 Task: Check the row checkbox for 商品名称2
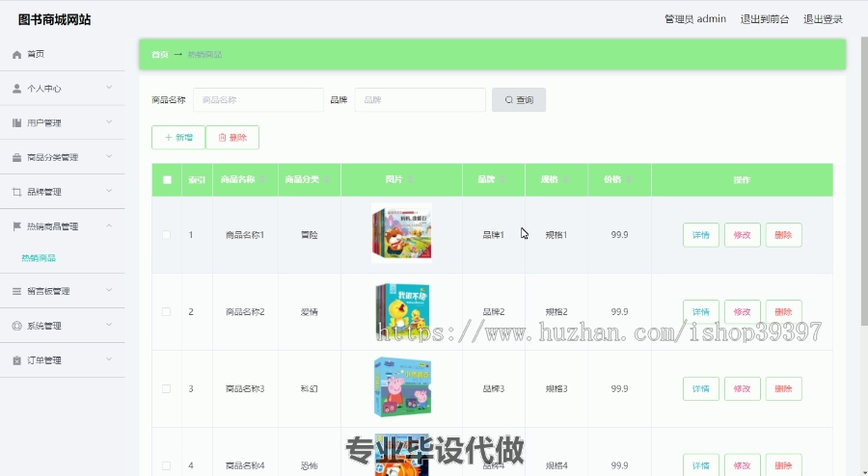click(x=166, y=312)
